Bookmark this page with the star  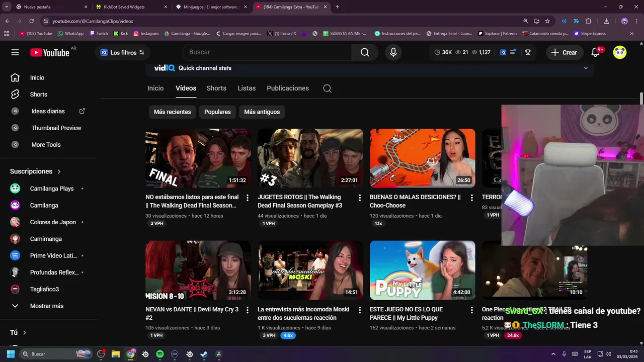tap(547, 21)
